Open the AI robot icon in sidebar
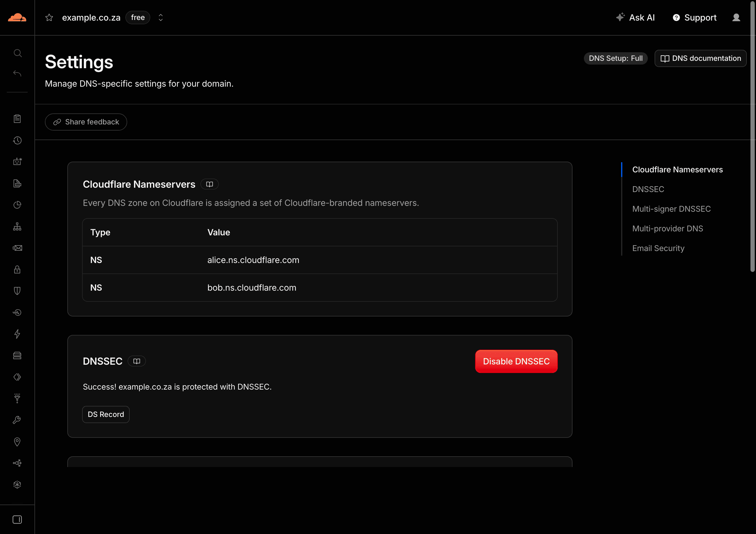The height and width of the screenshot is (534, 756). point(18,162)
